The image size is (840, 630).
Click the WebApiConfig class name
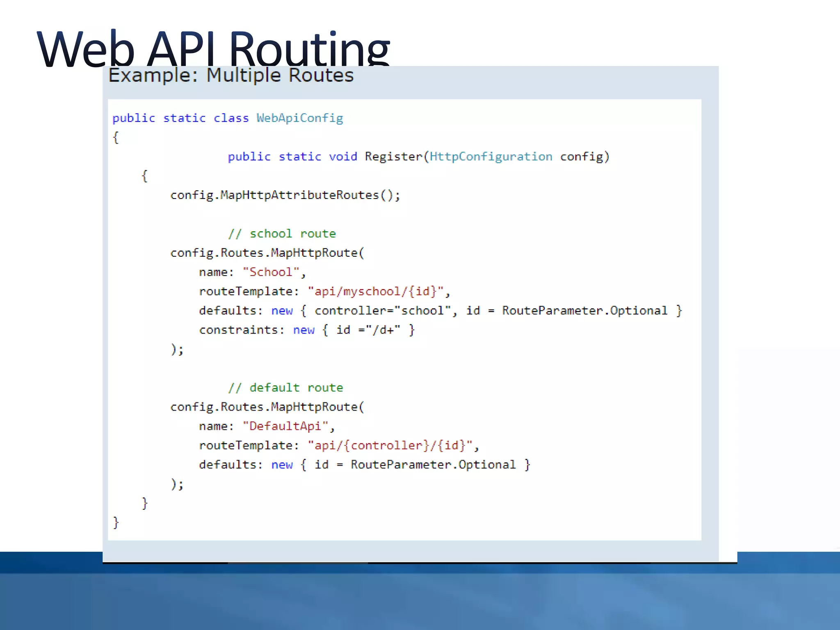pyautogui.click(x=299, y=118)
